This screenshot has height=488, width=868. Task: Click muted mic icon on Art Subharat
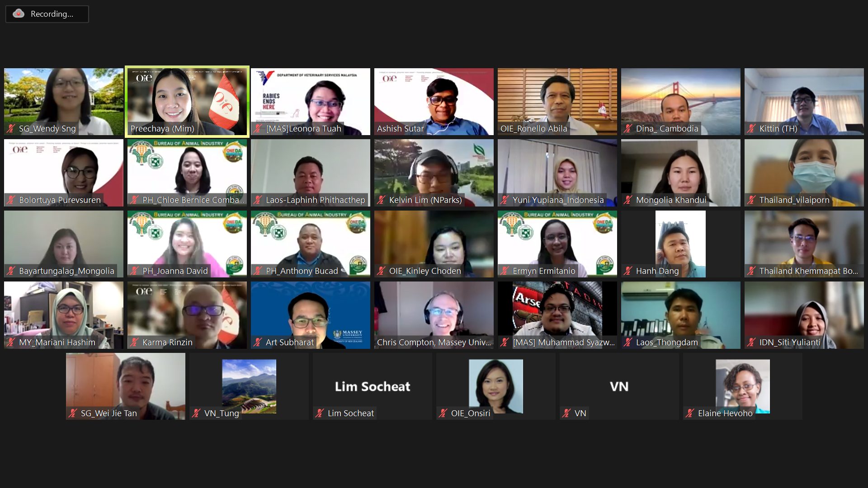point(258,343)
